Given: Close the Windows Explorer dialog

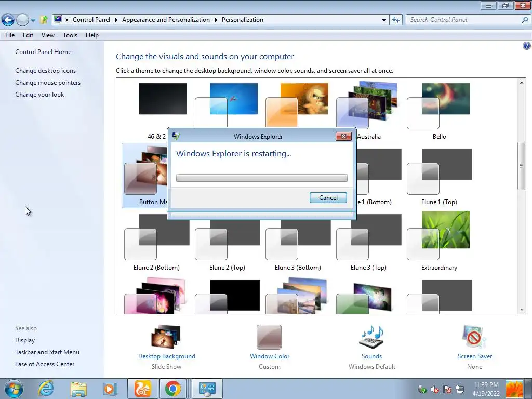Looking at the screenshot, I should 343,137.
